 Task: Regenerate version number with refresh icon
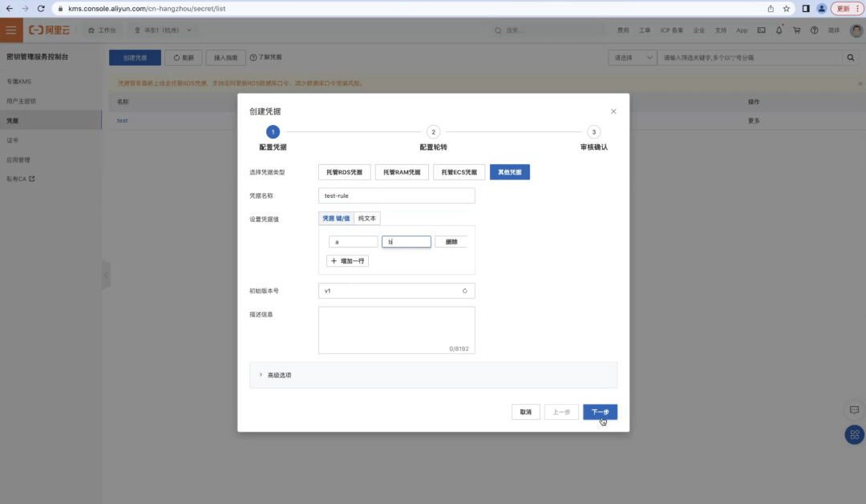coord(464,290)
